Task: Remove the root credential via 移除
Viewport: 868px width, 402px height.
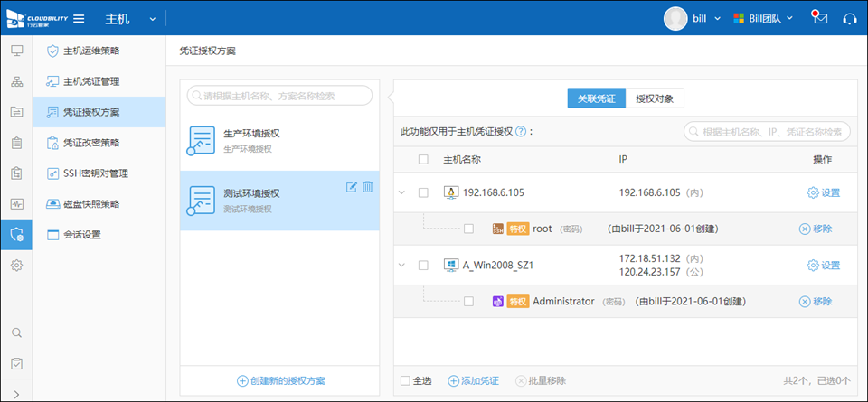Action: pos(815,229)
